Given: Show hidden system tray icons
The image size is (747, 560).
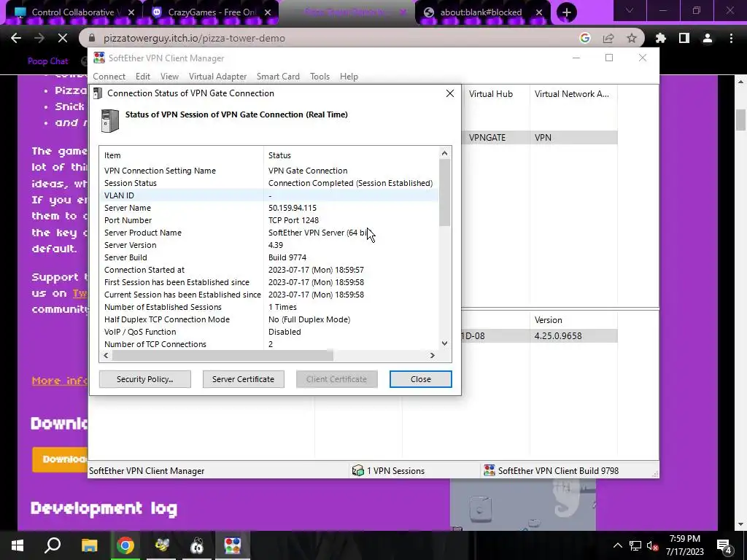Looking at the screenshot, I should (x=617, y=545).
